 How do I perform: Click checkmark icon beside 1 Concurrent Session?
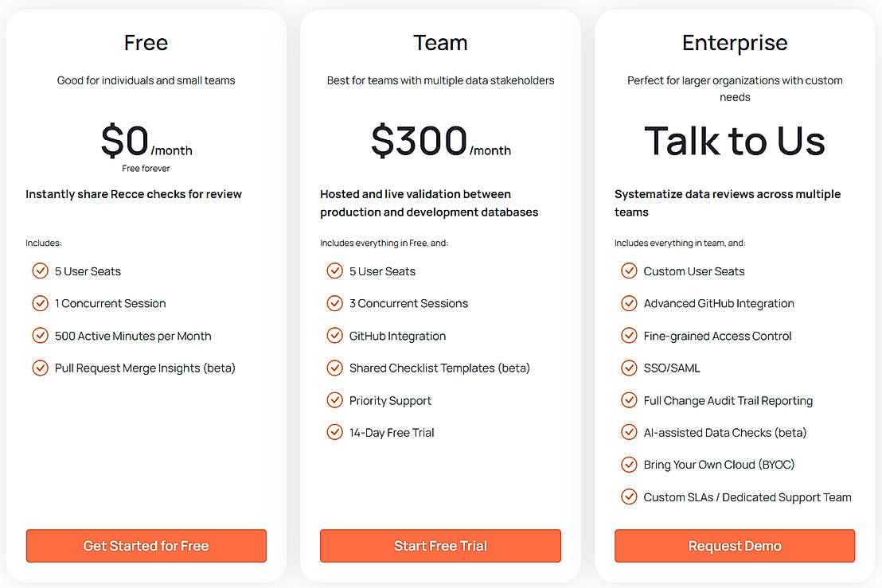pos(40,303)
